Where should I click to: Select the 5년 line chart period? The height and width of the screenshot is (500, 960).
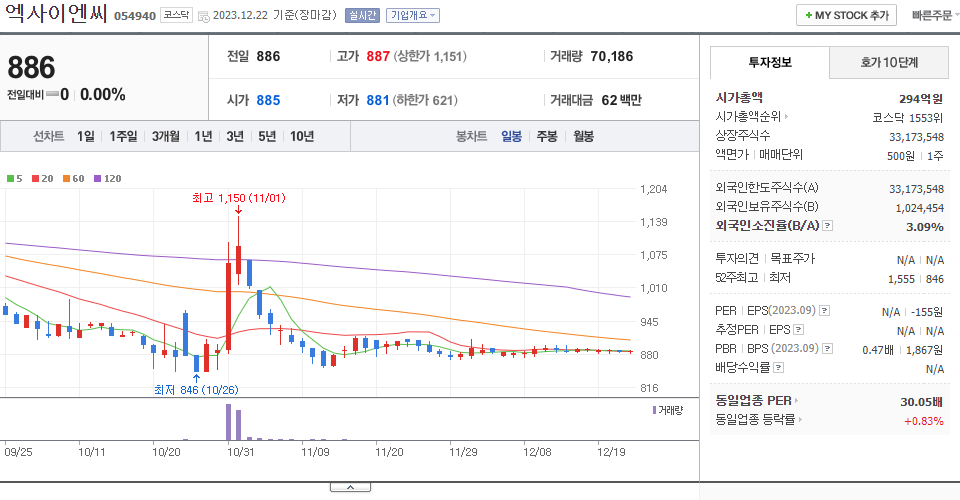coord(267,136)
